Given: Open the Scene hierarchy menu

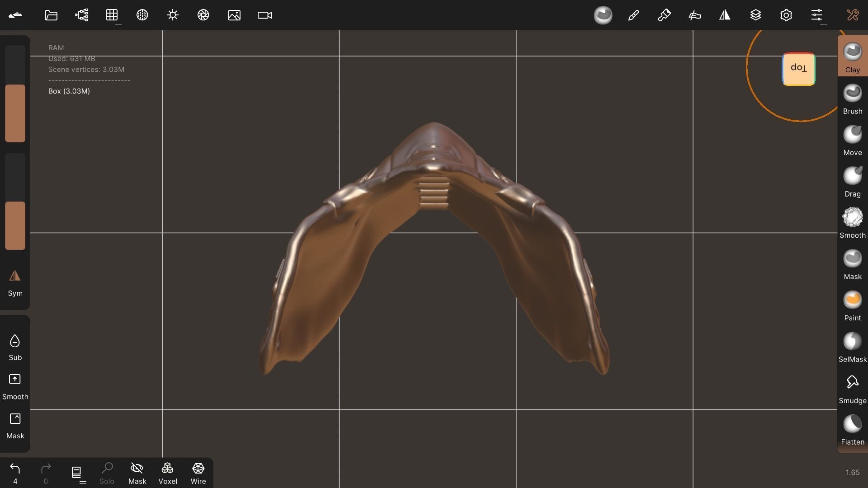Looking at the screenshot, I should pyautogui.click(x=81, y=15).
